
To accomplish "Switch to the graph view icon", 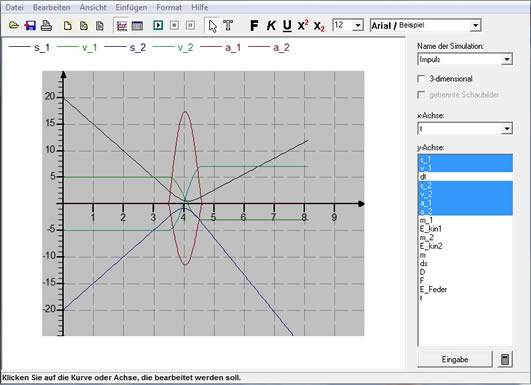I will click(x=122, y=26).
